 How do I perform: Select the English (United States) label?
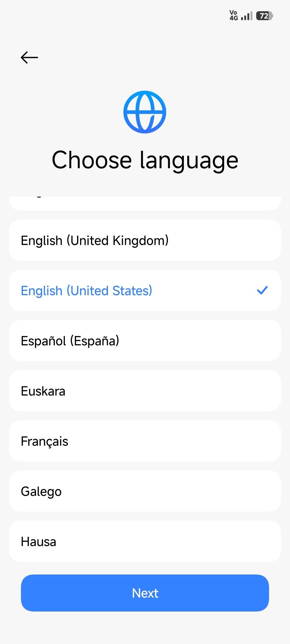pyautogui.click(x=86, y=291)
